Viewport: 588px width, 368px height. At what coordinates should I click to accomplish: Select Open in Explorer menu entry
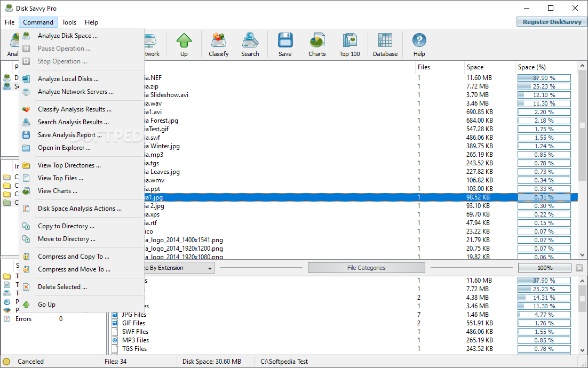coord(82,148)
